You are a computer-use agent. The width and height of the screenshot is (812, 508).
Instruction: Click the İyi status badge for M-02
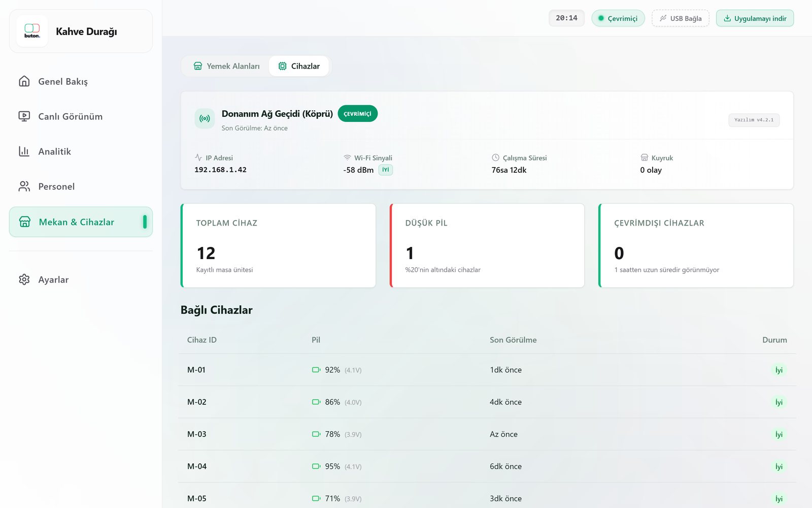pos(779,402)
